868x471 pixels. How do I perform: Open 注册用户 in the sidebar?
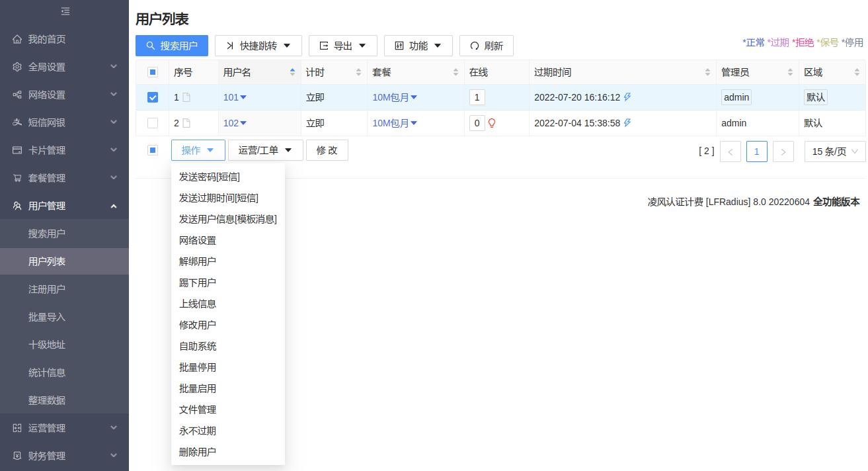[47, 289]
